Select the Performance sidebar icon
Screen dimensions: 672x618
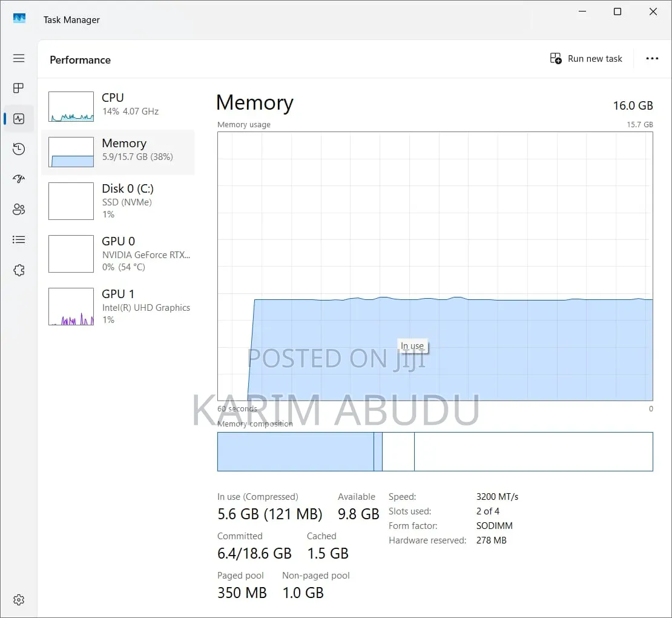point(18,119)
